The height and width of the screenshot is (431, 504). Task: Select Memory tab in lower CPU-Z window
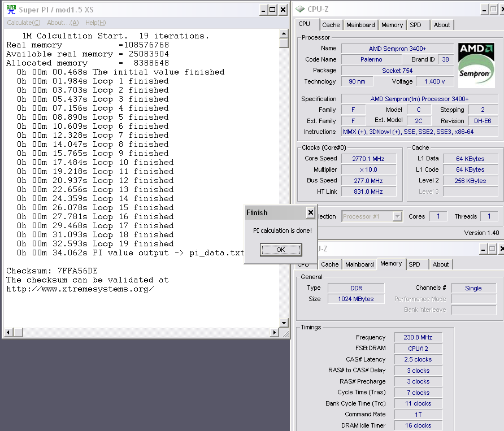(x=391, y=264)
